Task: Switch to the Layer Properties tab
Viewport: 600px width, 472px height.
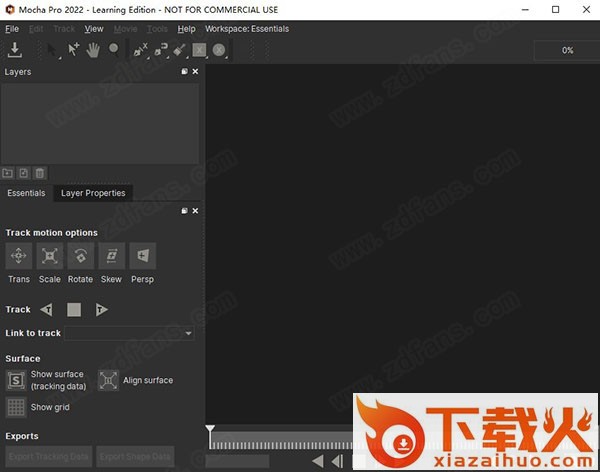Action: [x=93, y=193]
